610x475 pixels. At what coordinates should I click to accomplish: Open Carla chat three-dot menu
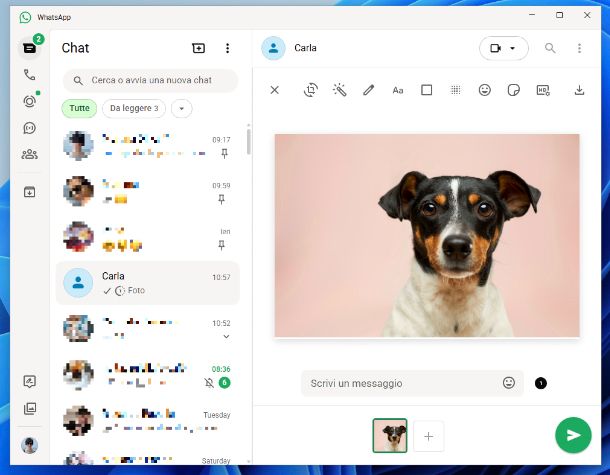tap(579, 48)
